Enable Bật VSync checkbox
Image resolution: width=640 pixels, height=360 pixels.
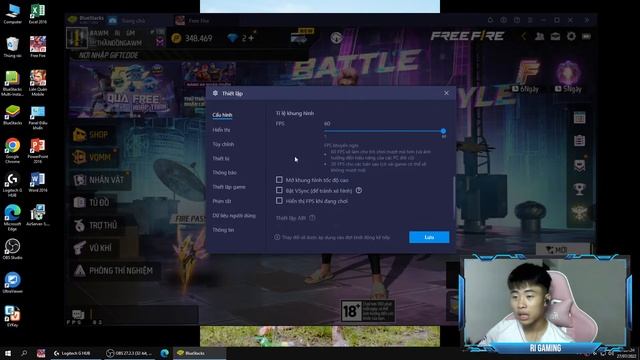[279, 190]
